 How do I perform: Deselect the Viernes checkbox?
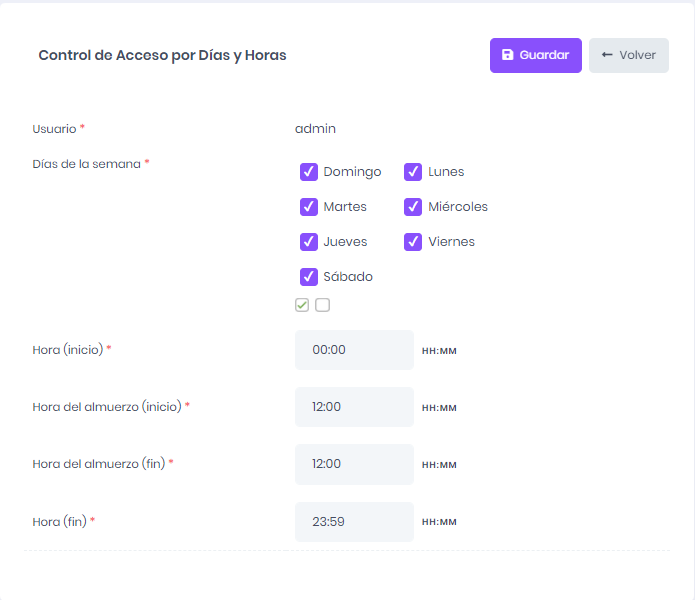413,242
